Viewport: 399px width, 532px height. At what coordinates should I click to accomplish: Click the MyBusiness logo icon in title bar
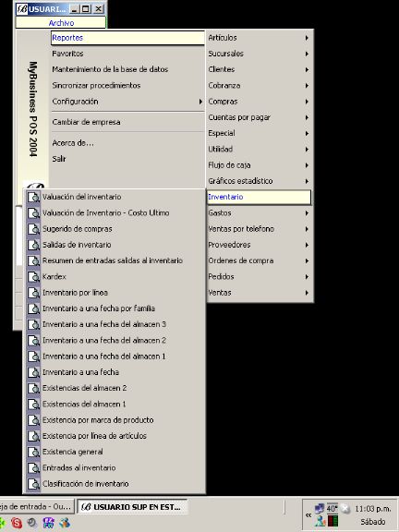[21, 9]
